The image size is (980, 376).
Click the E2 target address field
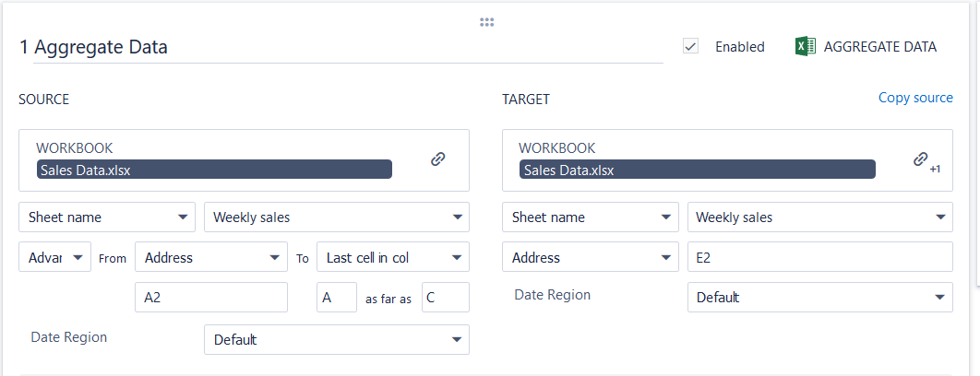coord(819,258)
